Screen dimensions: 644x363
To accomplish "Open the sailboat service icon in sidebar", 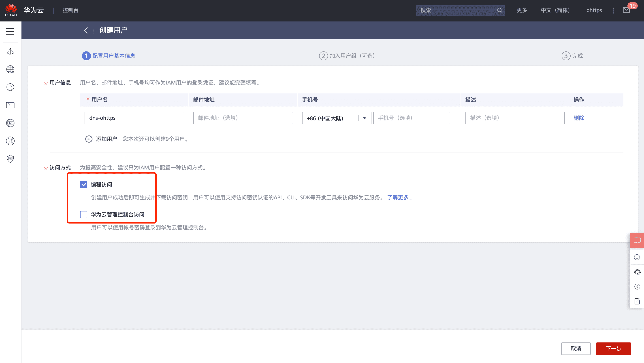I will click(x=10, y=51).
